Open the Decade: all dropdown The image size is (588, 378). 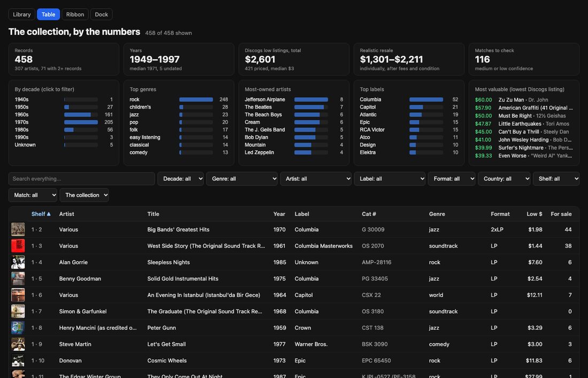tap(180, 179)
